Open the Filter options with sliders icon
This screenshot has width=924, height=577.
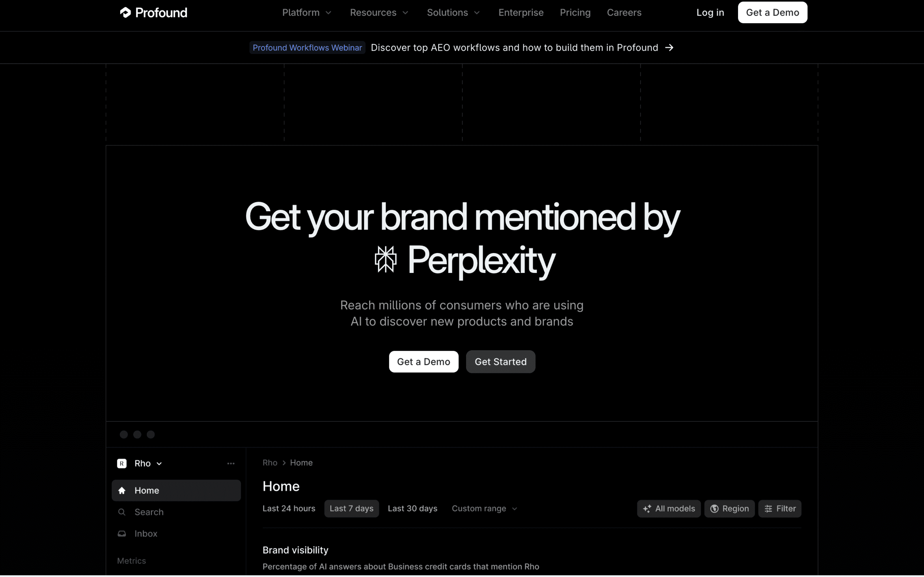pos(780,508)
